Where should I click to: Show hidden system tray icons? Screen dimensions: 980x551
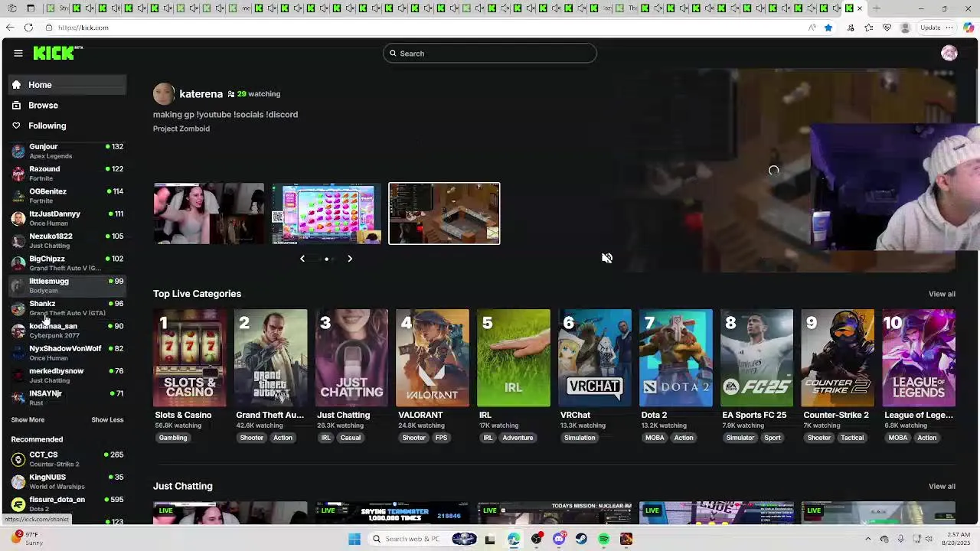click(x=867, y=539)
